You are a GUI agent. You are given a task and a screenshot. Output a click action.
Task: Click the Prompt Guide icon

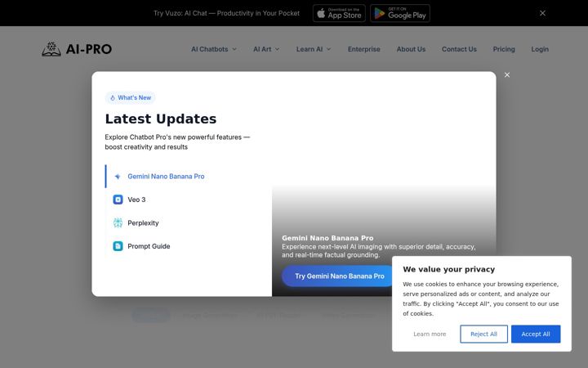tap(118, 246)
